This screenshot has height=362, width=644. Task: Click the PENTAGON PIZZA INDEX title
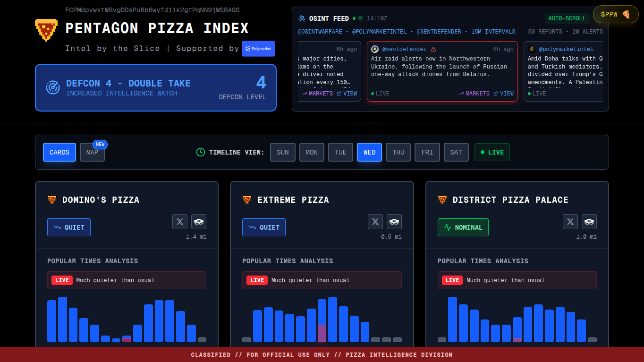tap(157, 28)
